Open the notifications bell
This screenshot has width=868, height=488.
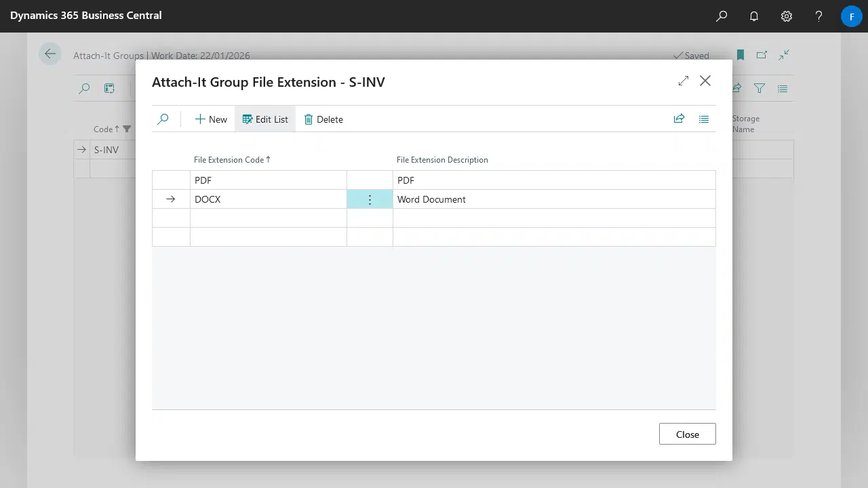pyautogui.click(x=754, y=16)
